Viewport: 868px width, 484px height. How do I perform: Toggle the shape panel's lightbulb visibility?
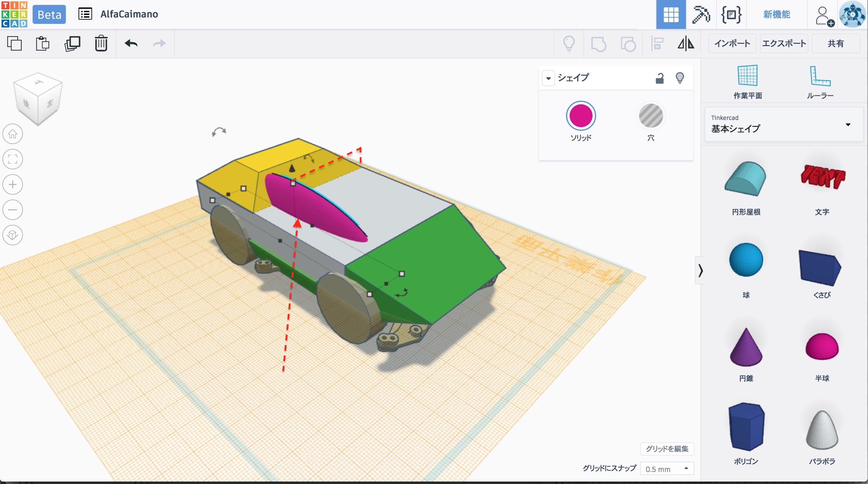pyautogui.click(x=680, y=78)
